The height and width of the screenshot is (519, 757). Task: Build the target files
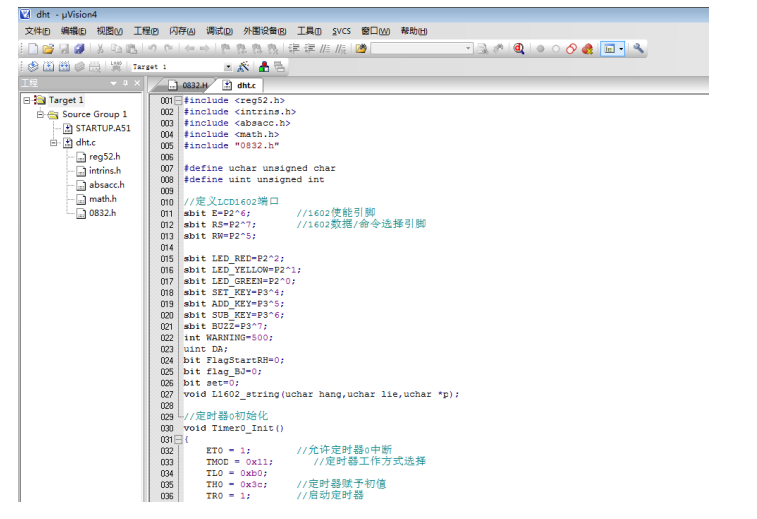point(49,67)
